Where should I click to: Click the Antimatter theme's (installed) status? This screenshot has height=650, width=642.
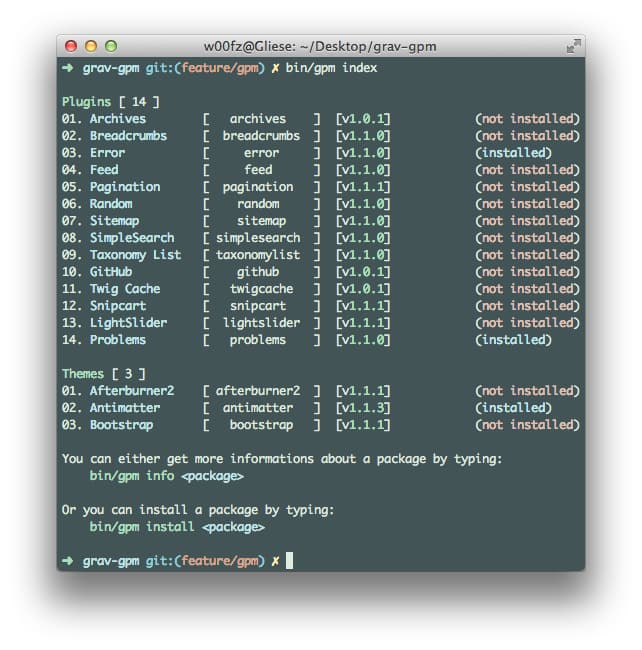[x=513, y=408]
